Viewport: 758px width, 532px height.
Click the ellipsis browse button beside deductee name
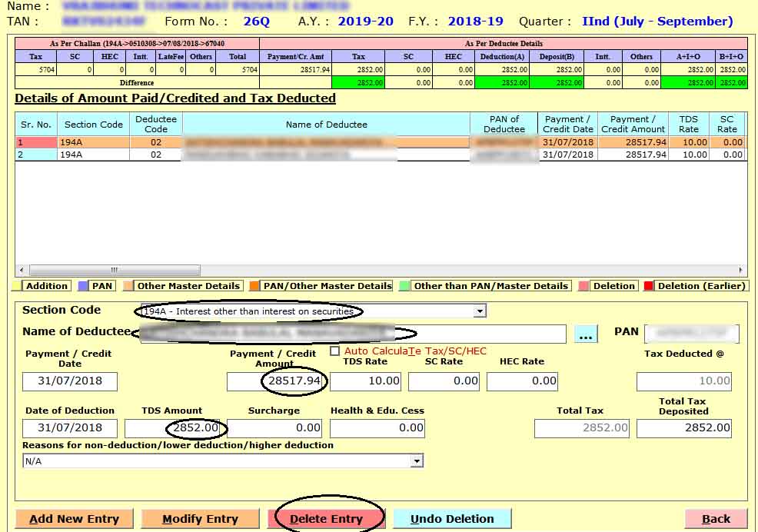tap(586, 334)
